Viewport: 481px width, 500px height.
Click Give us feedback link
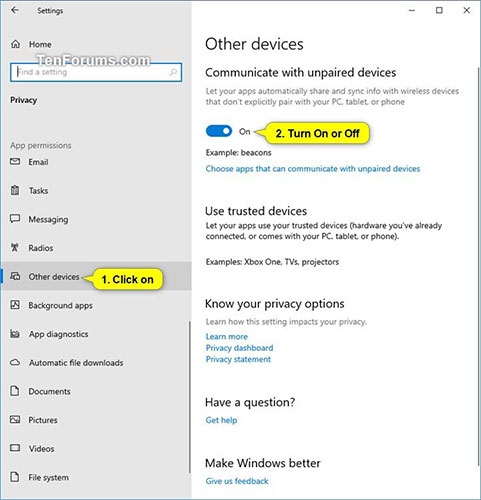pyautogui.click(x=237, y=481)
